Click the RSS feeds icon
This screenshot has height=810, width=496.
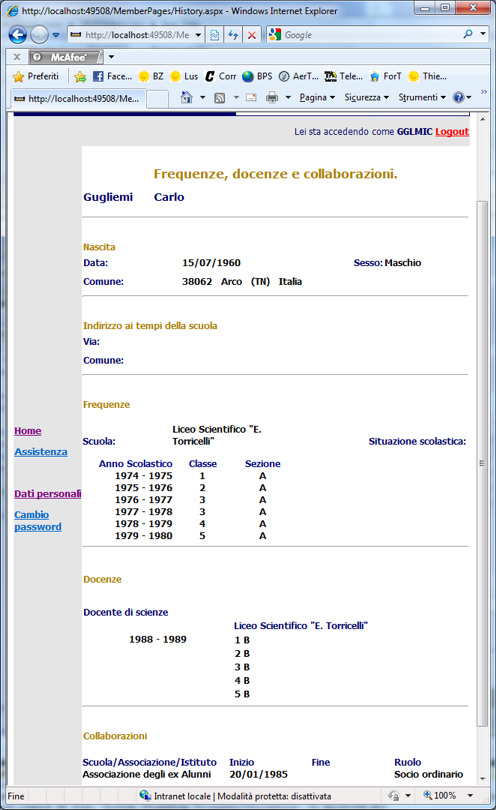point(220,98)
